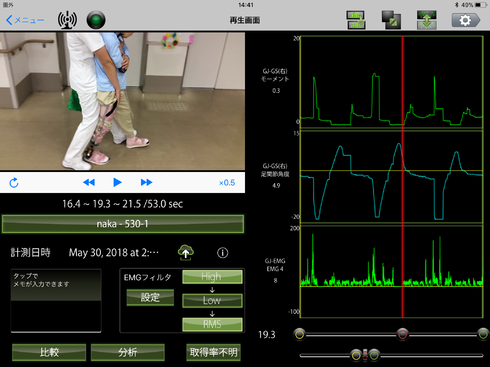Tap the 再生画面 title

pos(245,20)
